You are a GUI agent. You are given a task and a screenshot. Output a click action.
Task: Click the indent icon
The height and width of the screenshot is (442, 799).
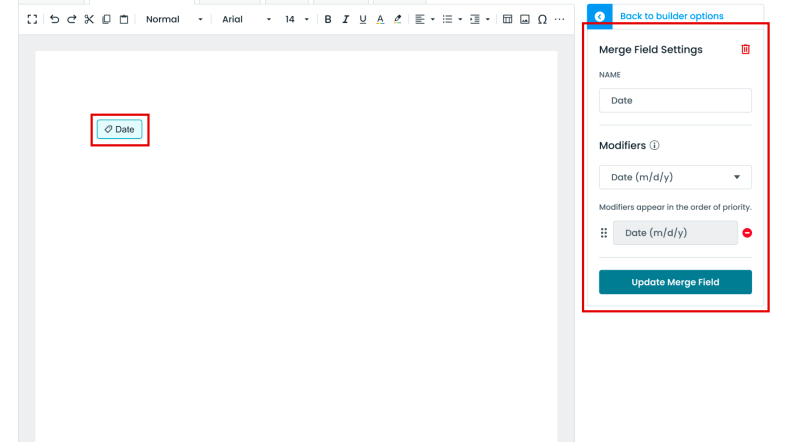tap(474, 19)
